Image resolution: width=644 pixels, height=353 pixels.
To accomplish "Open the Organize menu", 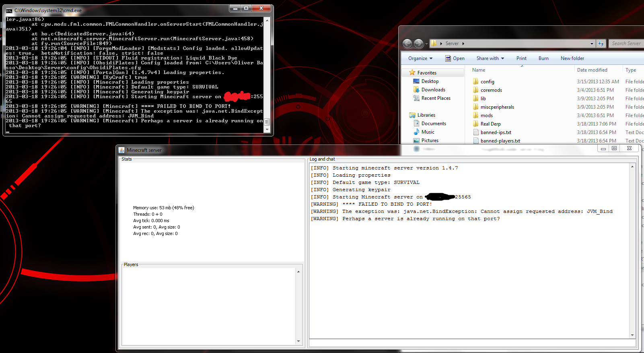I will pyautogui.click(x=420, y=58).
